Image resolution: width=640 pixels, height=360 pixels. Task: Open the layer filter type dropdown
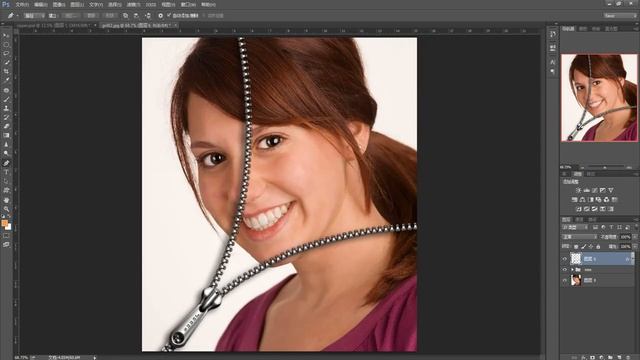click(x=575, y=227)
